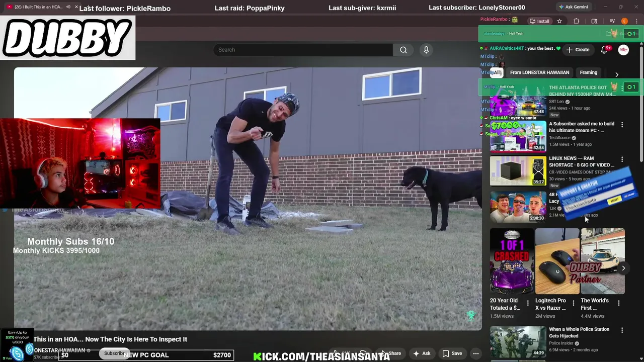Bookmark this page with the star icon
This screenshot has width=644, height=362.
[x=559, y=21]
